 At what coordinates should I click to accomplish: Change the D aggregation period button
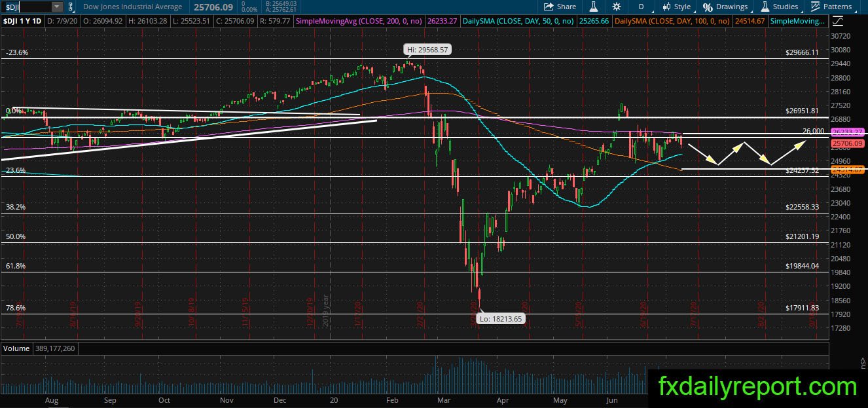642,7
